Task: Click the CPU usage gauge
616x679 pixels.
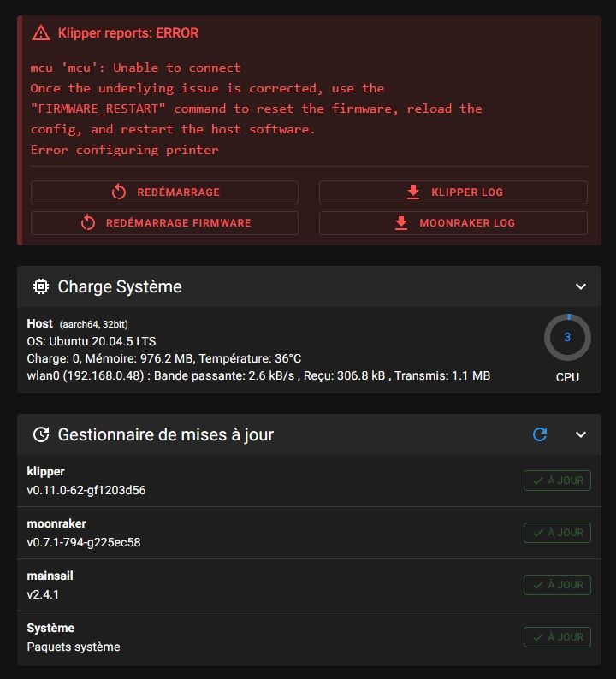Action: 567,337
